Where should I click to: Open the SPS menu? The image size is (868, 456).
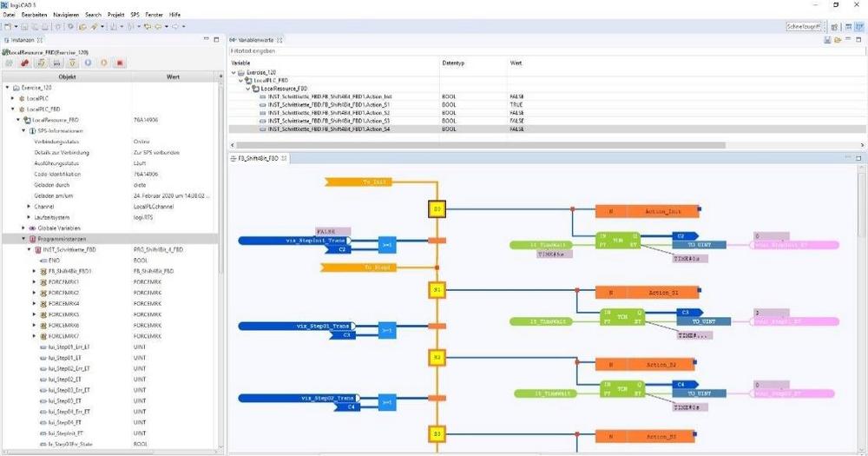[135, 15]
